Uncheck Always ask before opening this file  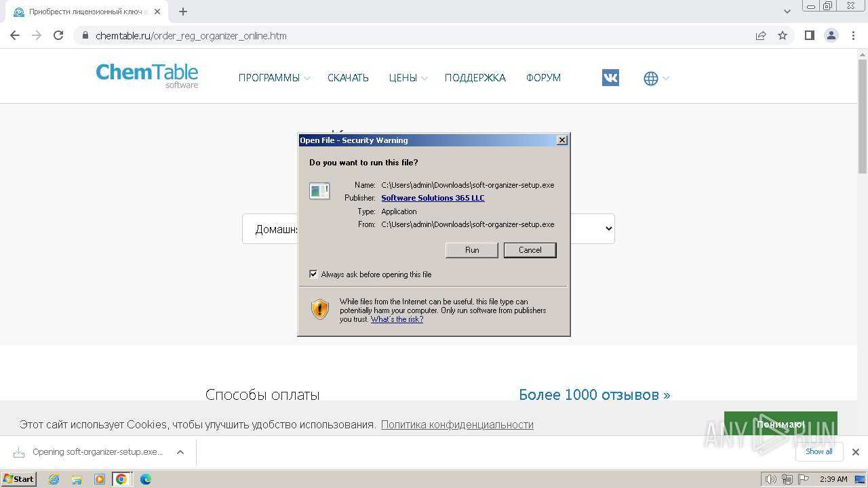[x=313, y=274]
